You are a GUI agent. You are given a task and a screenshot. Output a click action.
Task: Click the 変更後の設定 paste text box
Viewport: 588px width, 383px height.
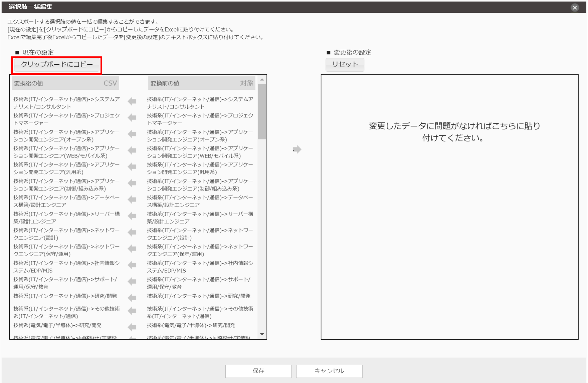pyautogui.click(x=449, y=207)
